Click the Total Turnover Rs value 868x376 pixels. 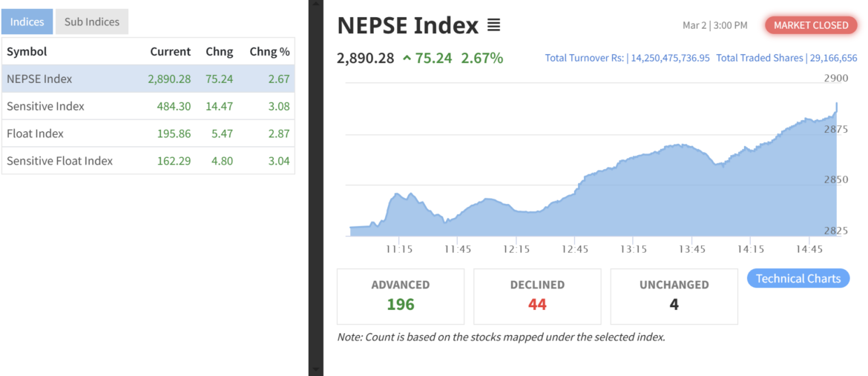670,58
